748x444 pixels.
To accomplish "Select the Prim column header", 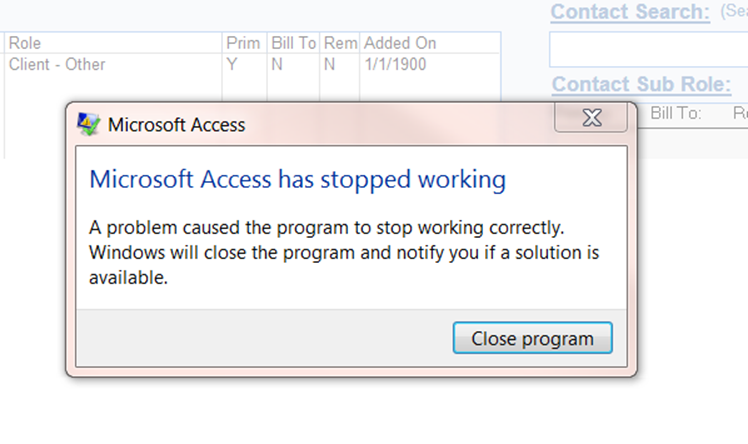I will coord(243,43).
